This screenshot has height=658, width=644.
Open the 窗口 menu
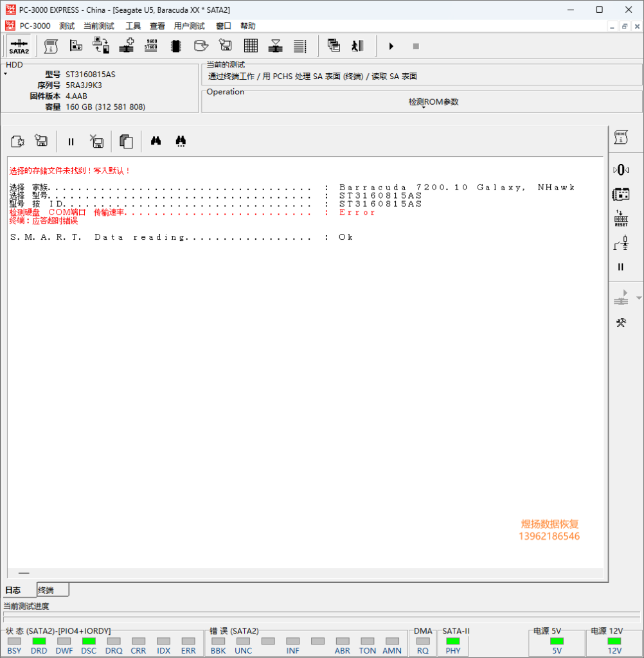pos(223,26)
